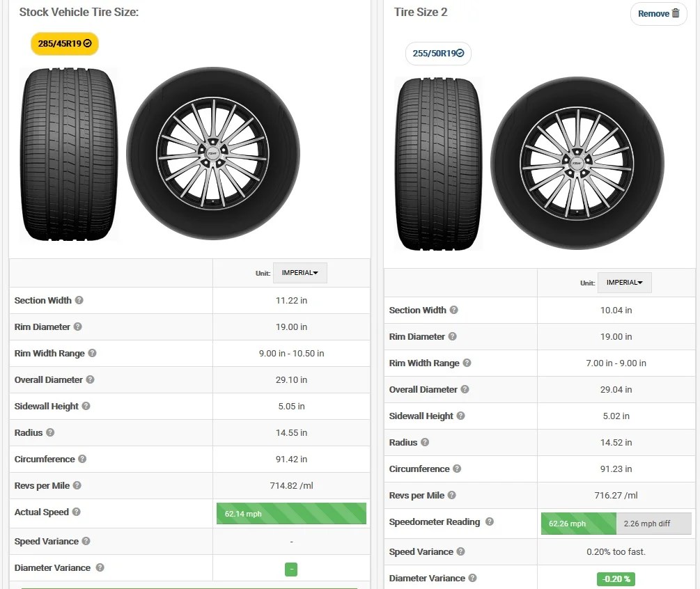Select the 285/45R19 stock tire size badge
The width and height of the screenshot is (700, 589).
65,44
